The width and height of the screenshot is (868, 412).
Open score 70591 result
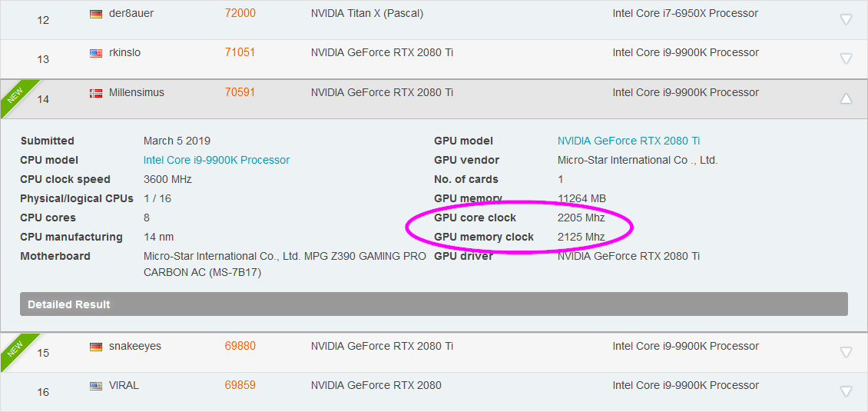pyautogui.click(x=240, y=92)
